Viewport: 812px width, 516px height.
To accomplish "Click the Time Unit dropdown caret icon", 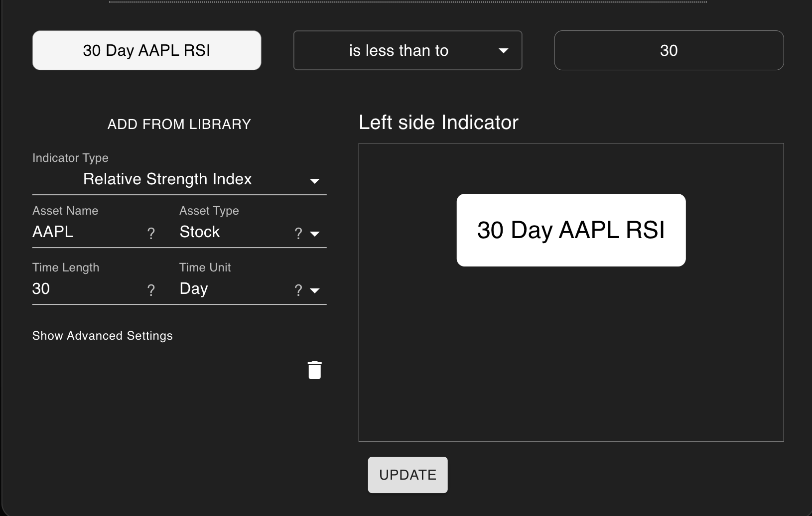I will tap(315, 290).
